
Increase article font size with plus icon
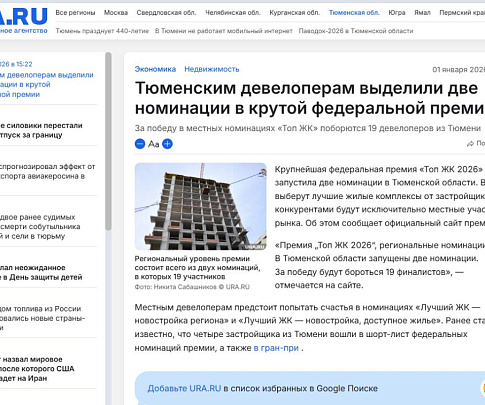click(x=167, y=144)
